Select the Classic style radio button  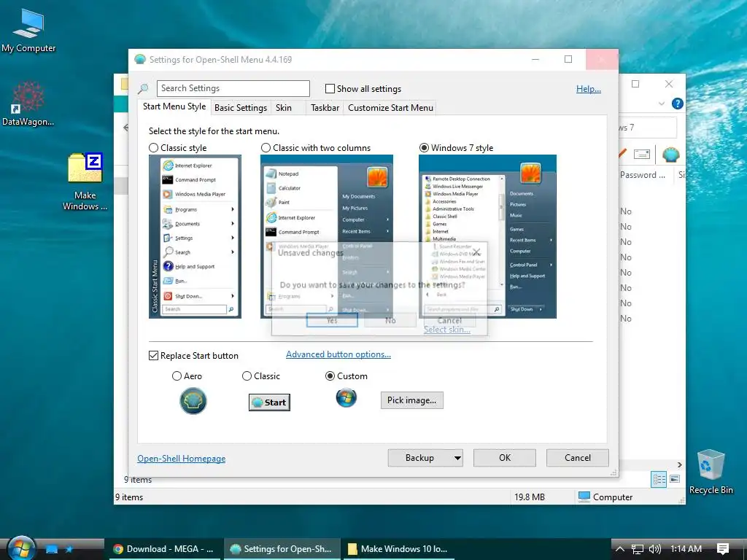click(x=153, y=147)
